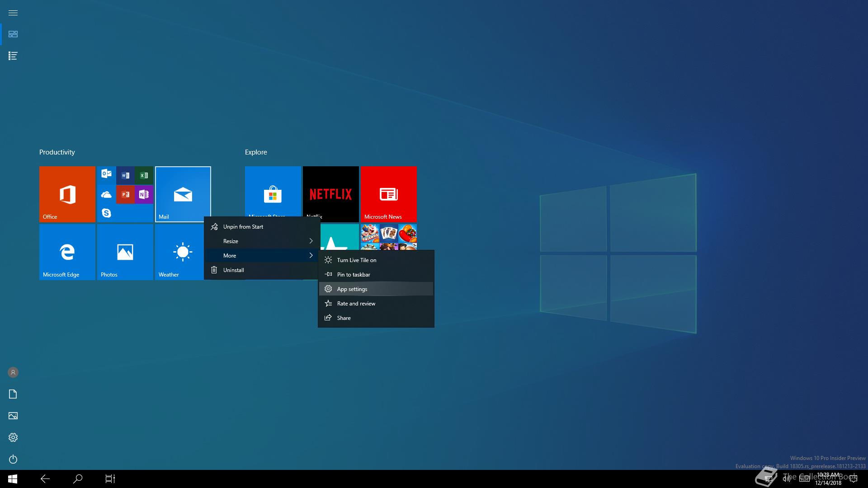The image size is (868, 488).
Task: Expand the More submenu
Action: point(262,256)
